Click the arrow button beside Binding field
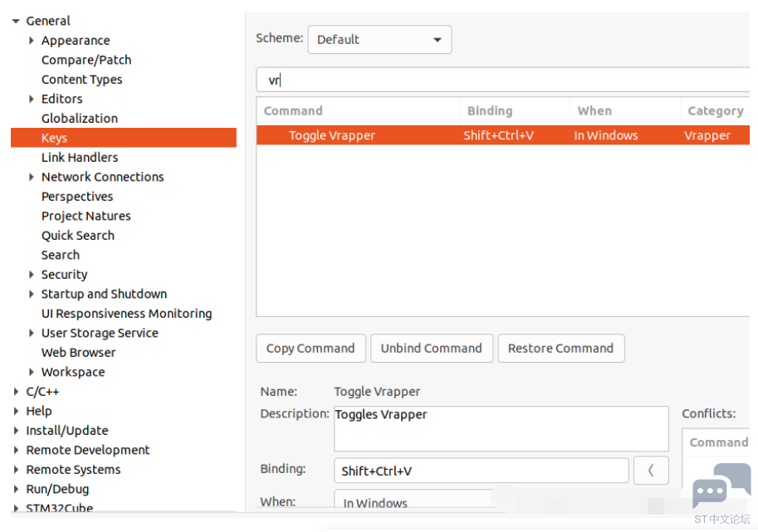Screen dimensions: 758x532 651,471
